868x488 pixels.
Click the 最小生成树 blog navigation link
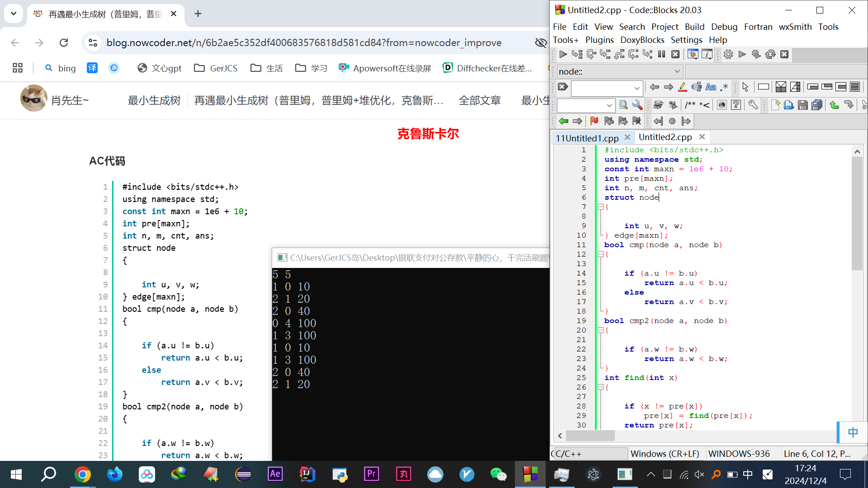point(154,100)
